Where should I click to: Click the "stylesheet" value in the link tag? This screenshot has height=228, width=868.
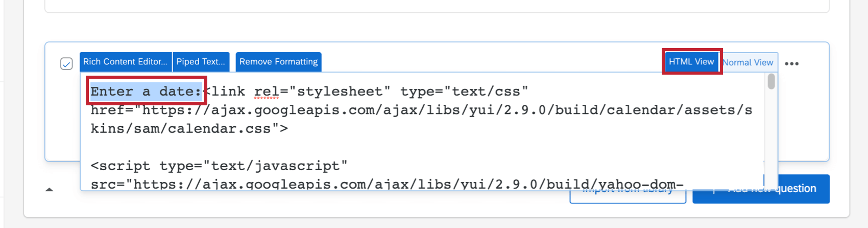tap(339, 92)
